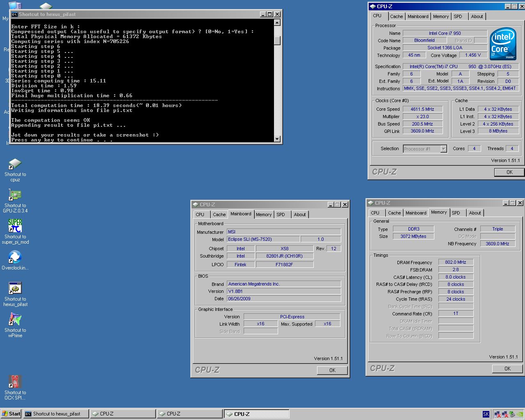Open Cache tab in Memory CPU-Z window

tap(394, 213)
